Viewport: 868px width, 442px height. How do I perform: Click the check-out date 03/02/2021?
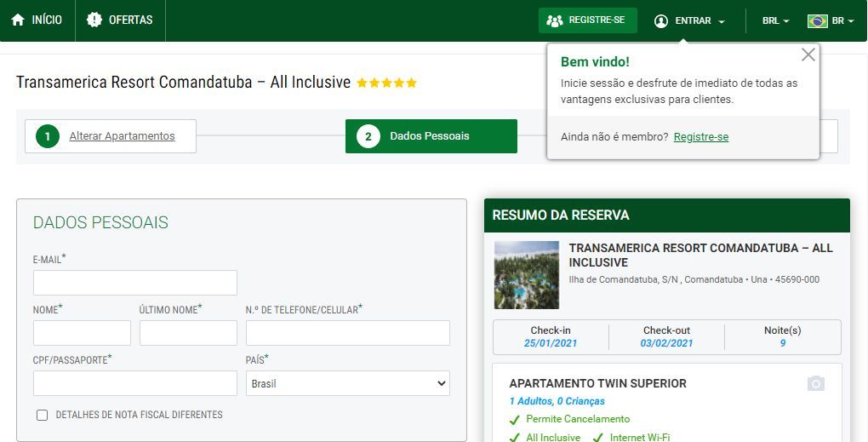pos(666,343)
